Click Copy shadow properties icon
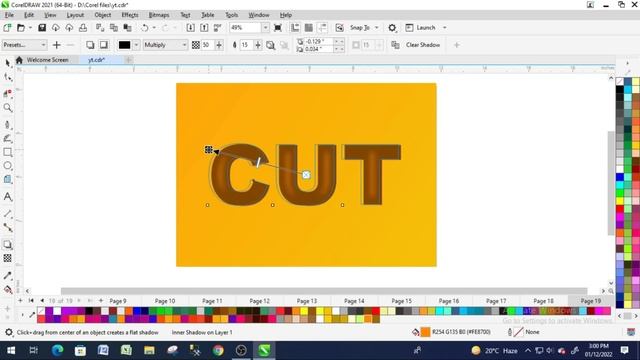 [x=395, y=45]
